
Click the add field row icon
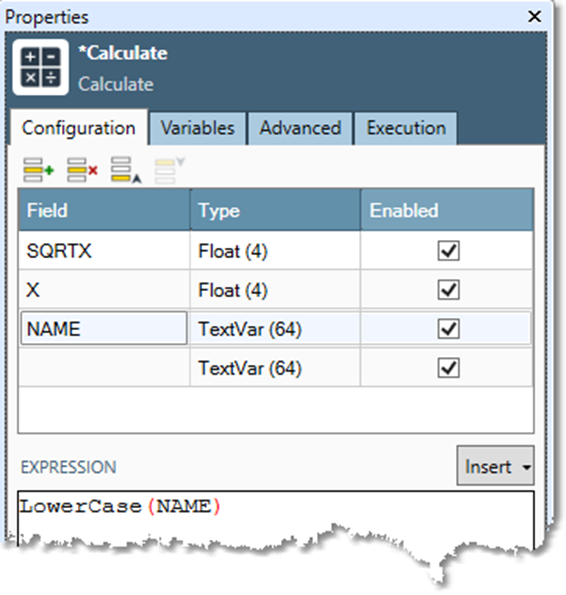pos(38,170)
